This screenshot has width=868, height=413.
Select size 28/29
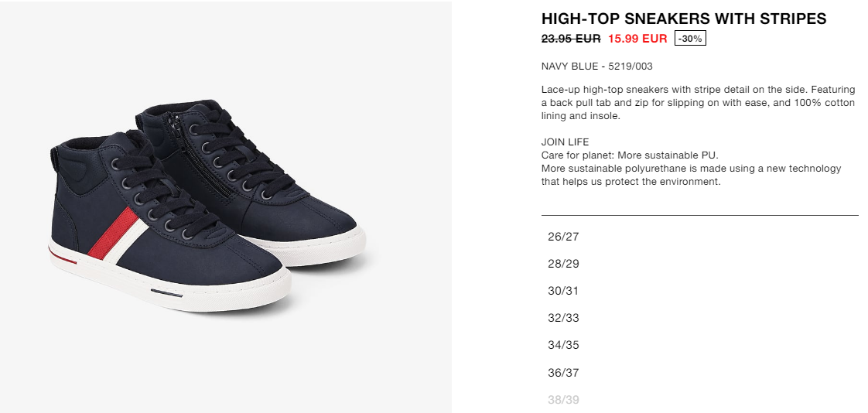pos(563,264)
